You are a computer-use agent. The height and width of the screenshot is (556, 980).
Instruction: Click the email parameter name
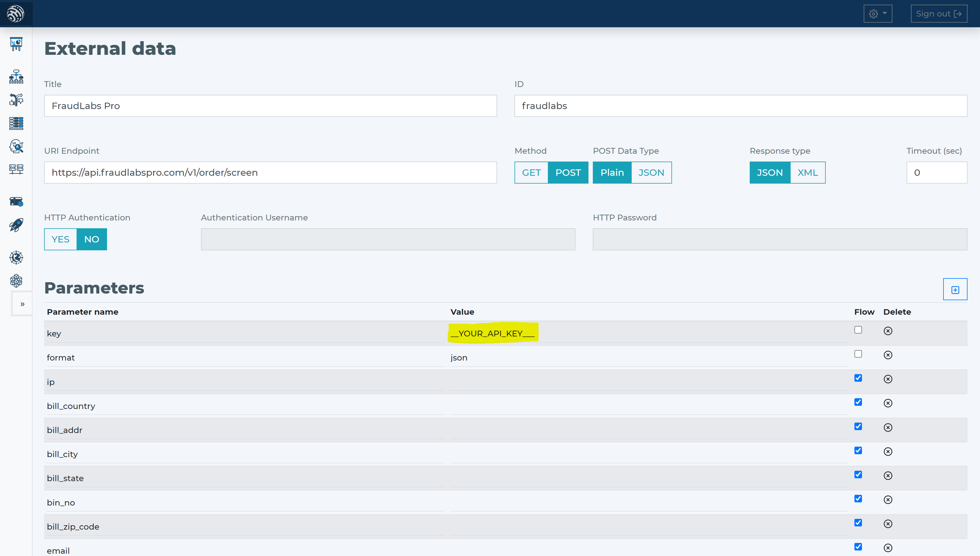pos(58,551)
